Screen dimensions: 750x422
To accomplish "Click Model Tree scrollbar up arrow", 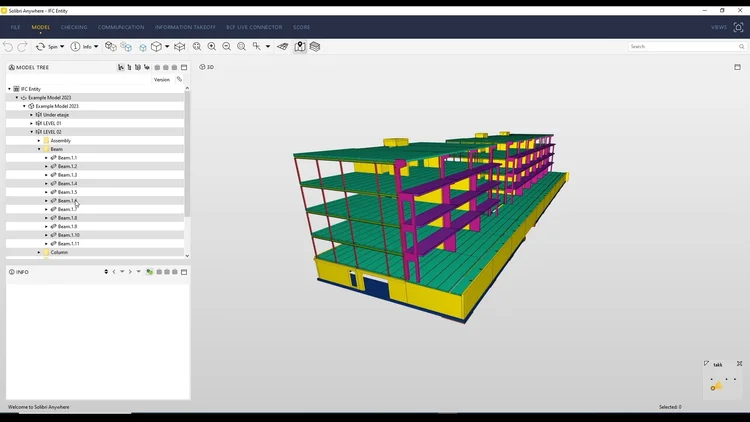I will pos(187,88).
